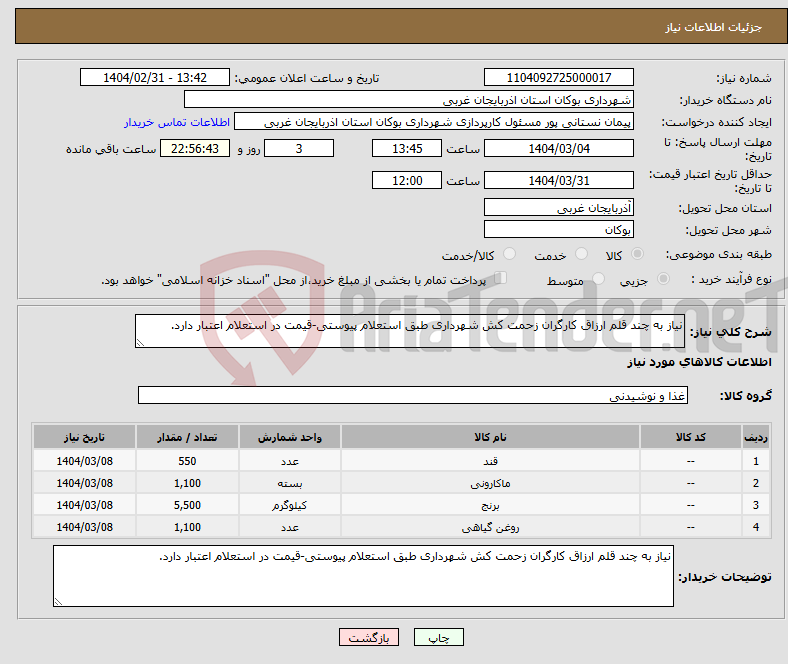
Task: Click the response deadline date 1404/03/04 field
Action: [558, 148]
